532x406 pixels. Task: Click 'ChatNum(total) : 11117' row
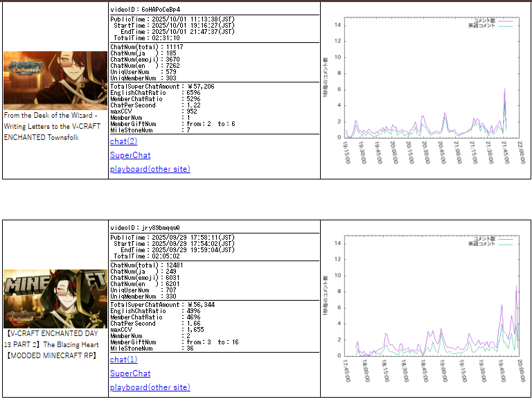tap(147, 47)
